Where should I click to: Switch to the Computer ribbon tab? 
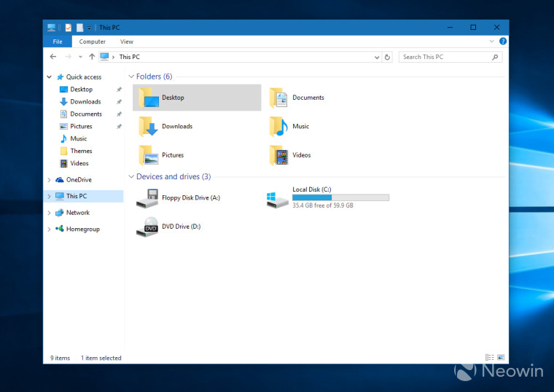[93, 42]
